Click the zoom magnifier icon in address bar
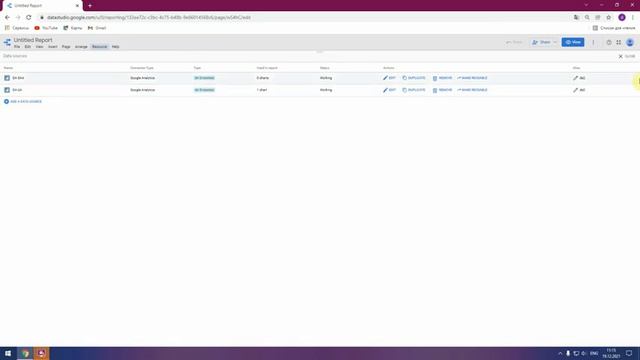Viewport: 640px width, 360px height. 587,18
